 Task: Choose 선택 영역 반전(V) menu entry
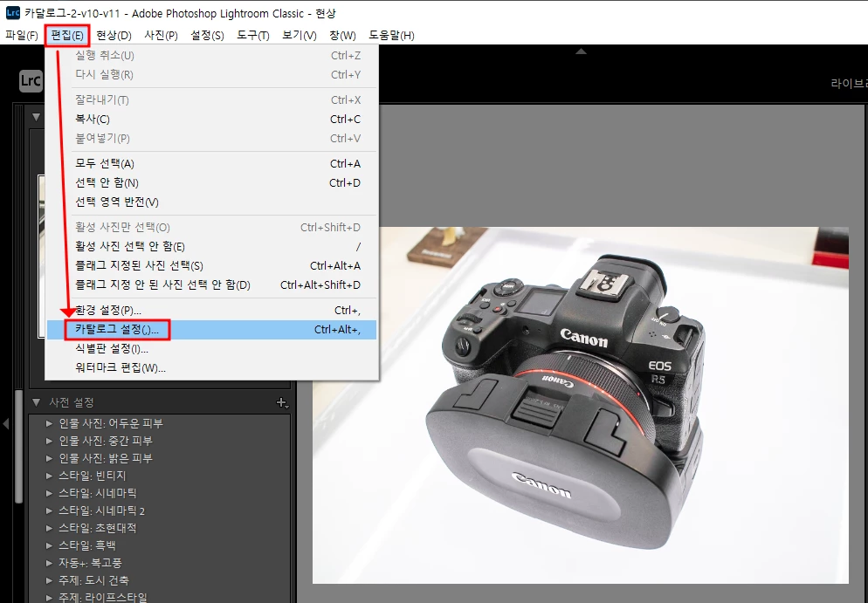(212, 202)
